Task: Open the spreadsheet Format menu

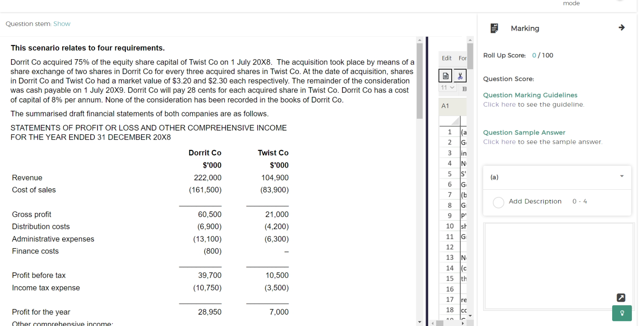Action: (463, 58)
